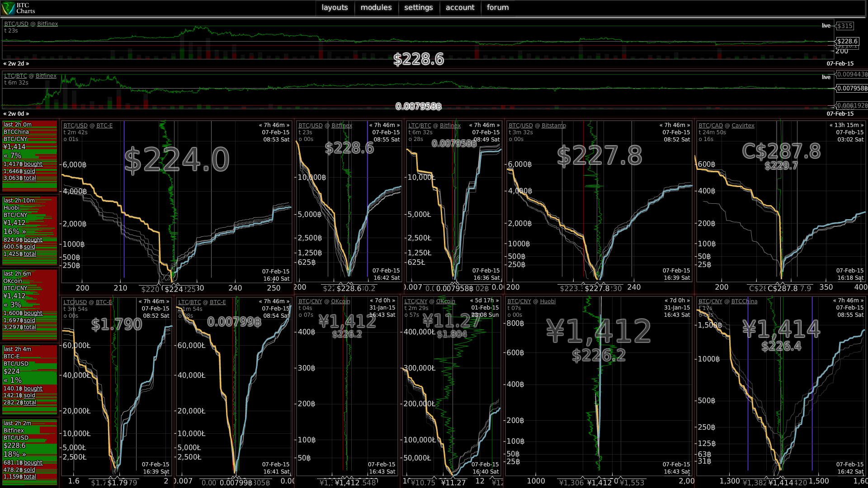Click the BTC Charts logo icon

tap(8, 8)
